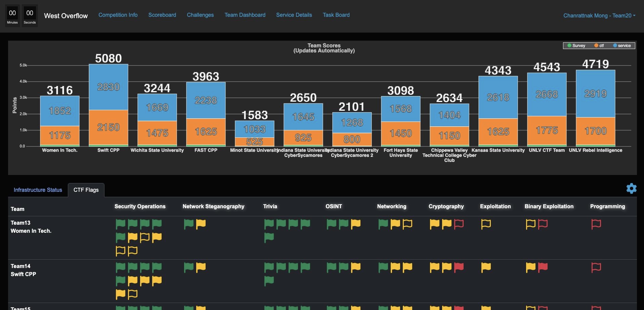Click Team14's green Network Steganography flag
644x310 pixels.
click(x=188, y=267)
